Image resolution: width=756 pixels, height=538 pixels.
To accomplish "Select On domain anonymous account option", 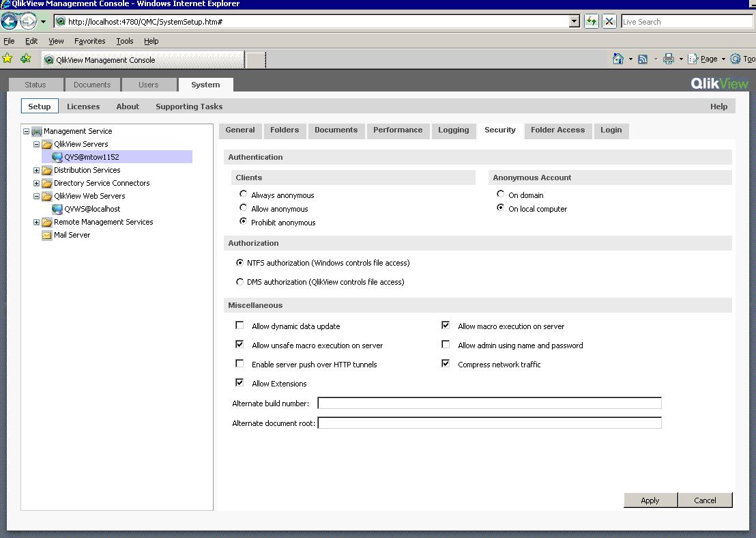I will pyautogui.click(x=500, y=194).
